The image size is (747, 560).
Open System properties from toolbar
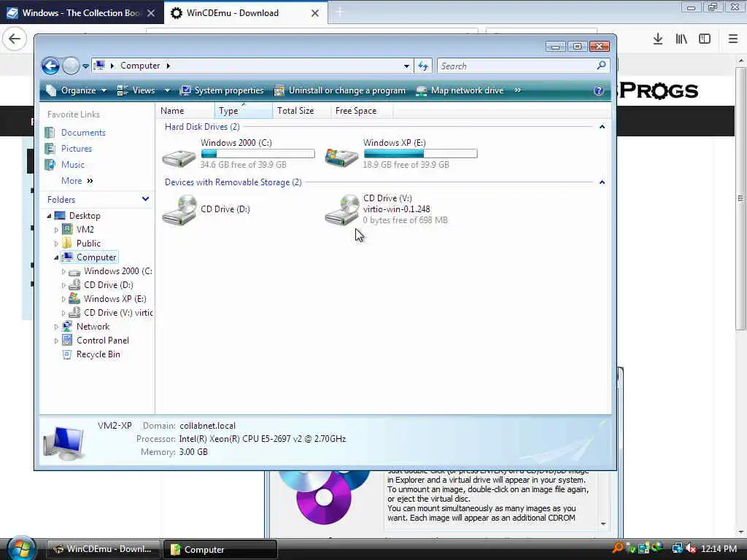click(x=222, y=90)
